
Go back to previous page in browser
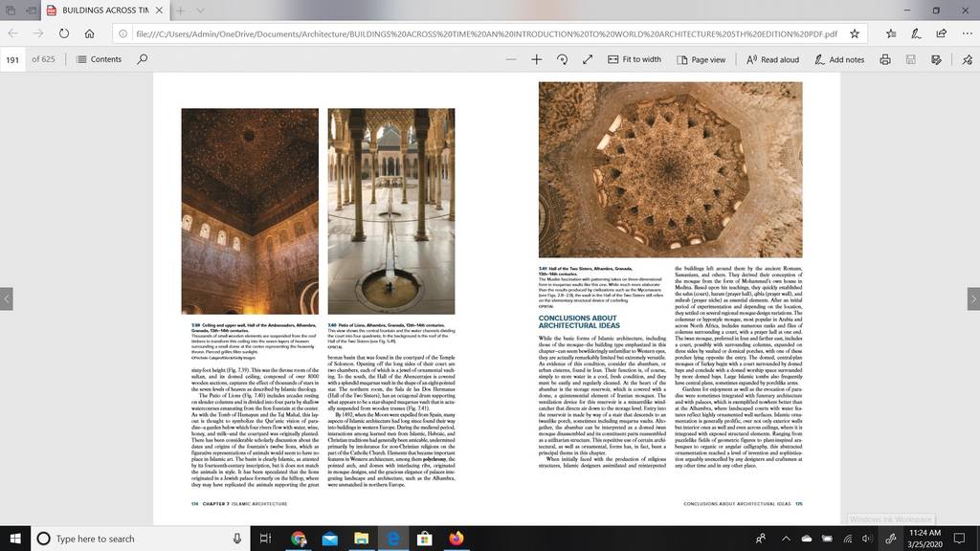click(x=12, y=33)
